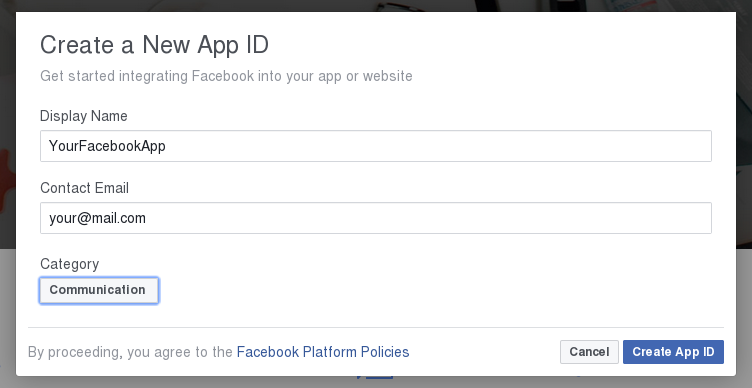The width and height of the screenshot is (752, 388).
Task: Place the cursor in the your@mail.com text
Action: [97, 218]
